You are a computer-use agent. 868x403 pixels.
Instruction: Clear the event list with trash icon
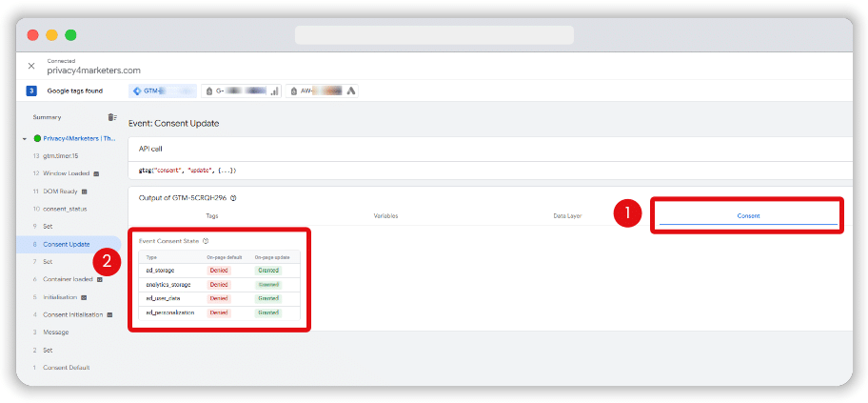111,117
